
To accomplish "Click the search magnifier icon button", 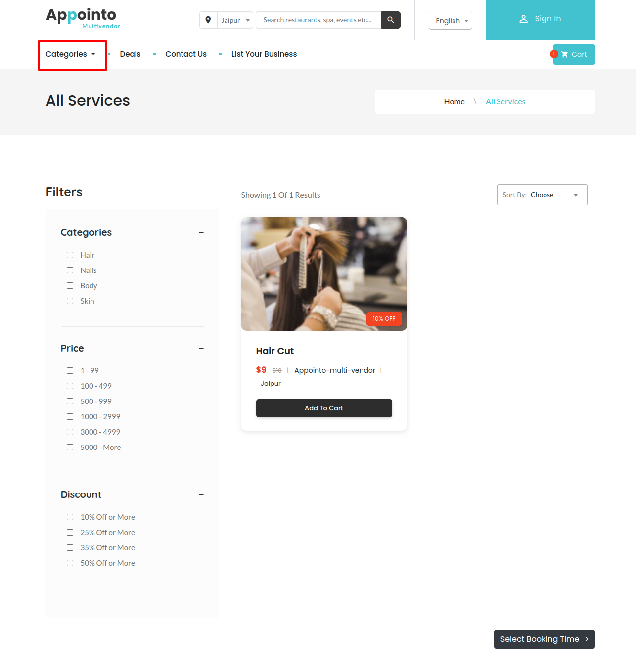I will tap(391, 20).
